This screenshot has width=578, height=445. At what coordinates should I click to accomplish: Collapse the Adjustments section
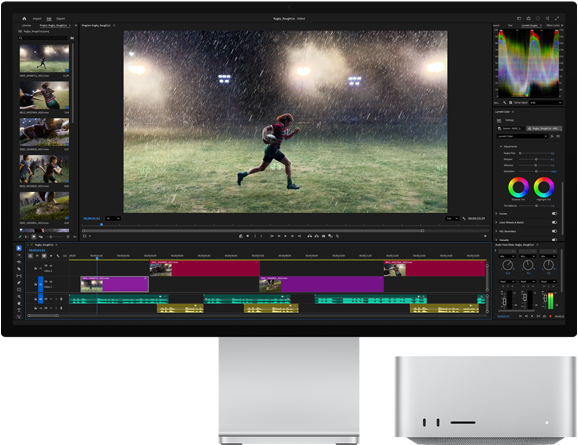(x=501, y=146)
